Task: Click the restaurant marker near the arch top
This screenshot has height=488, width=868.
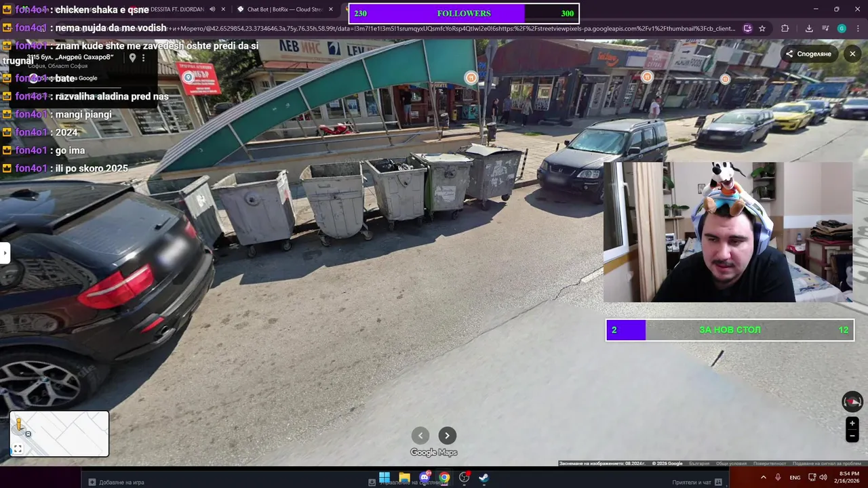Action: (x=471, y=78)
